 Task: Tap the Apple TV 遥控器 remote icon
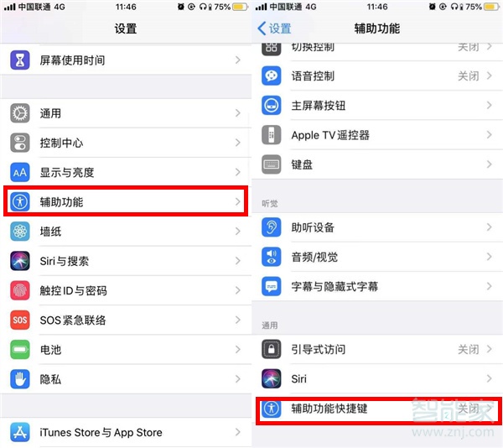272,135
